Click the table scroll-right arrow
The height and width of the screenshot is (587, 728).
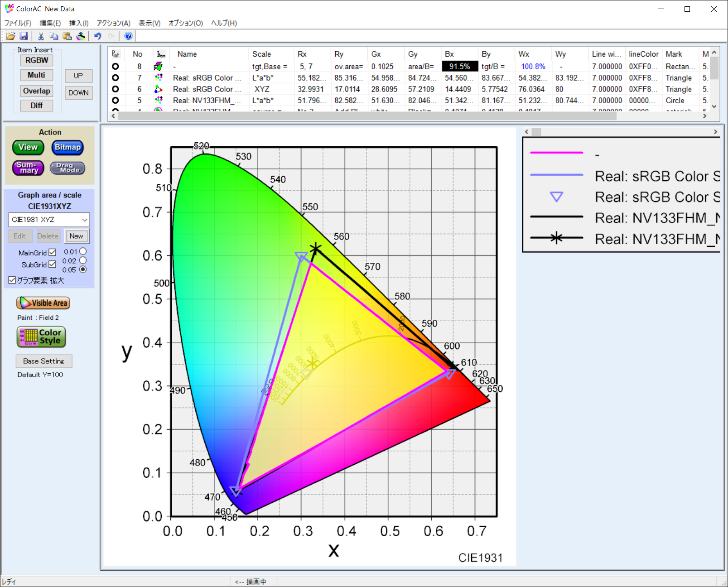[705, 116]
